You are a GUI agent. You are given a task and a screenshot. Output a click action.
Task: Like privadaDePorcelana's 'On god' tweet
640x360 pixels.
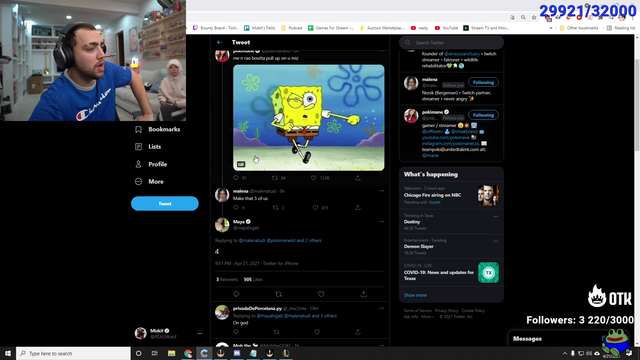[x=317, y=332]
